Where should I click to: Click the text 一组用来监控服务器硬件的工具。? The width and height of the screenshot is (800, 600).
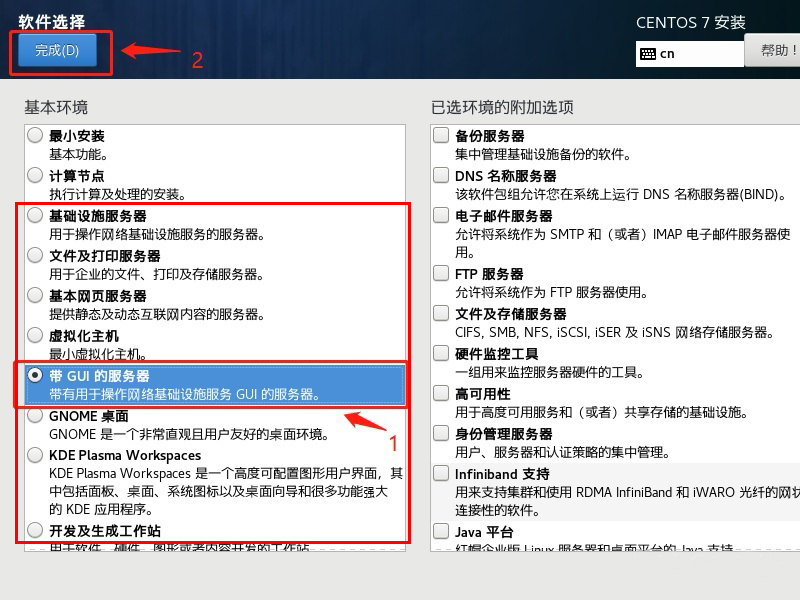[550, 372]
